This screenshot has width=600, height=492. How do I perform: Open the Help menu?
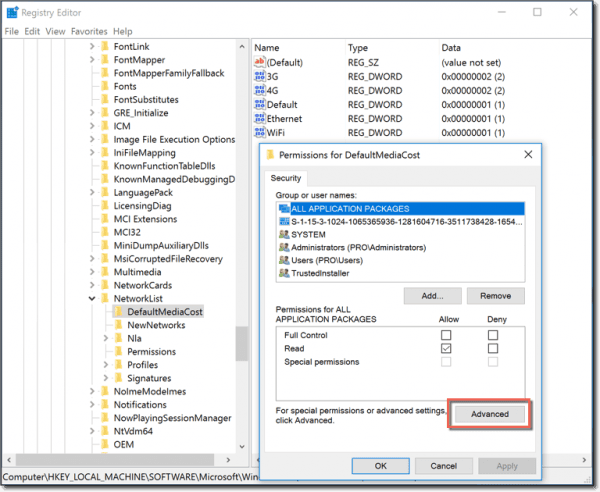coord(122,31)
